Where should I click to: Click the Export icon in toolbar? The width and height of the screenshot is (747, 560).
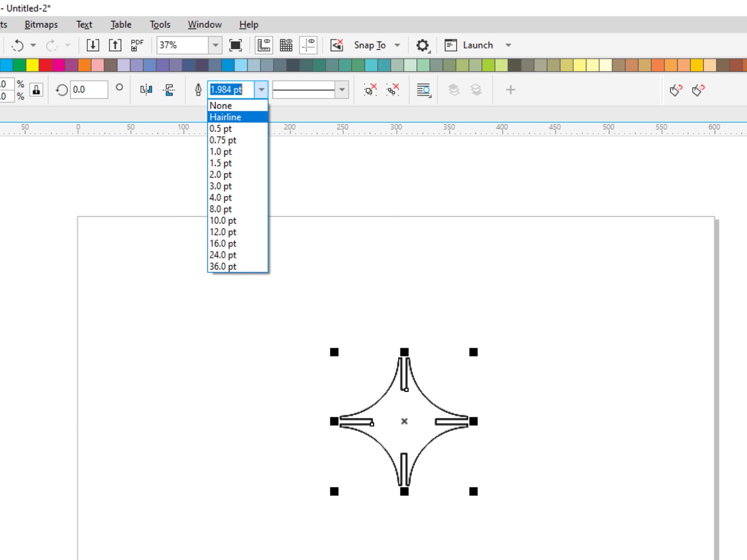coord(115,45)
